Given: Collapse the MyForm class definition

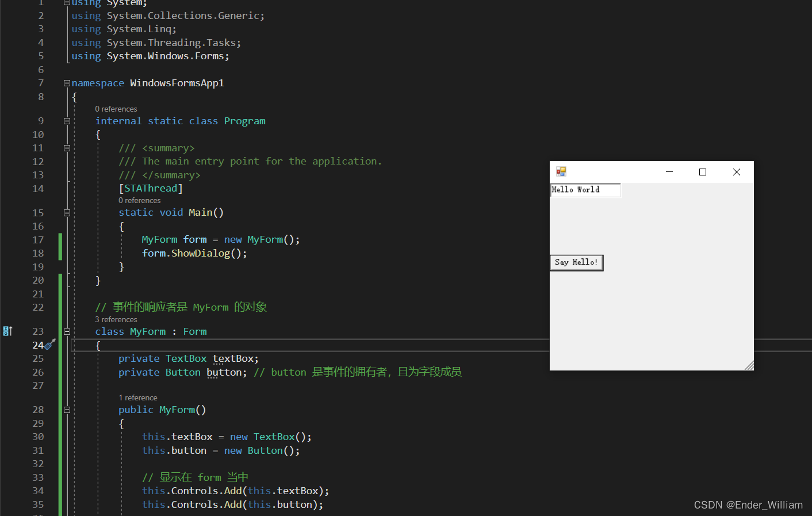Looking at the screenshot, I should click(x=67, y=332).
